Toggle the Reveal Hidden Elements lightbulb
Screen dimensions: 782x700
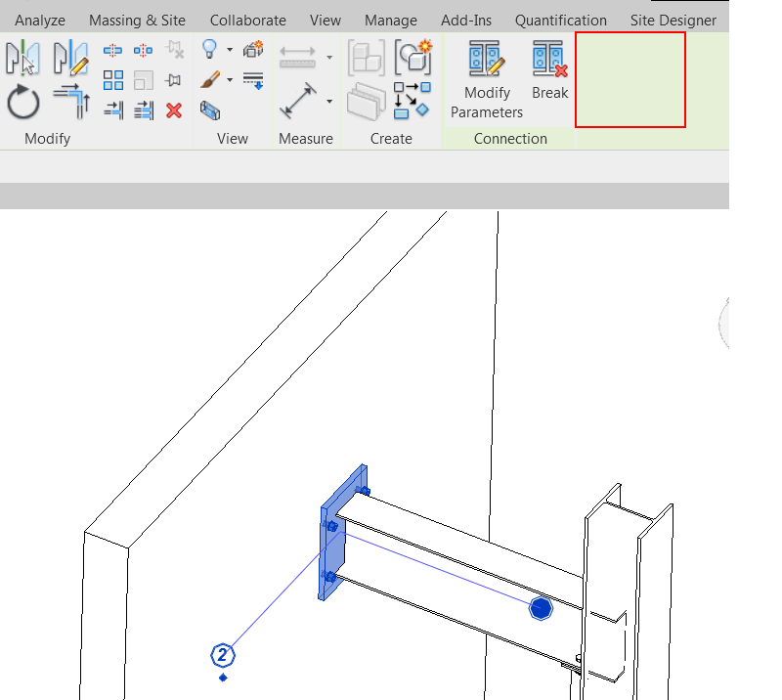tap(209, 51)
